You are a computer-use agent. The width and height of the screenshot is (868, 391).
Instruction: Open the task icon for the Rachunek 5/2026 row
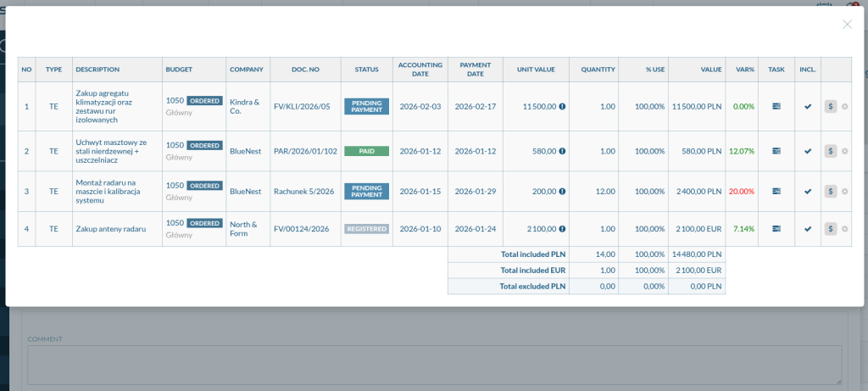pos(776,192)
